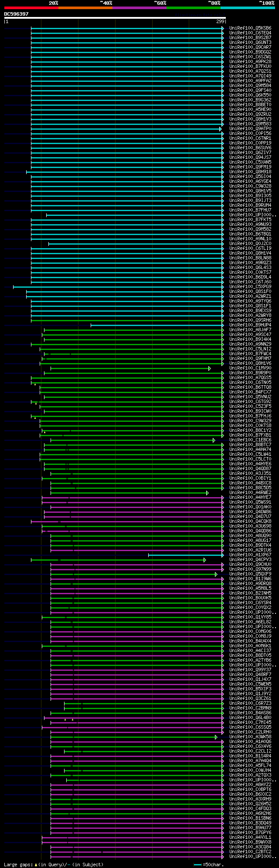Select hit label UniRef100_C6SZW1
The height and width of the screenshot is (868, 279).
[x=250, y=57]
